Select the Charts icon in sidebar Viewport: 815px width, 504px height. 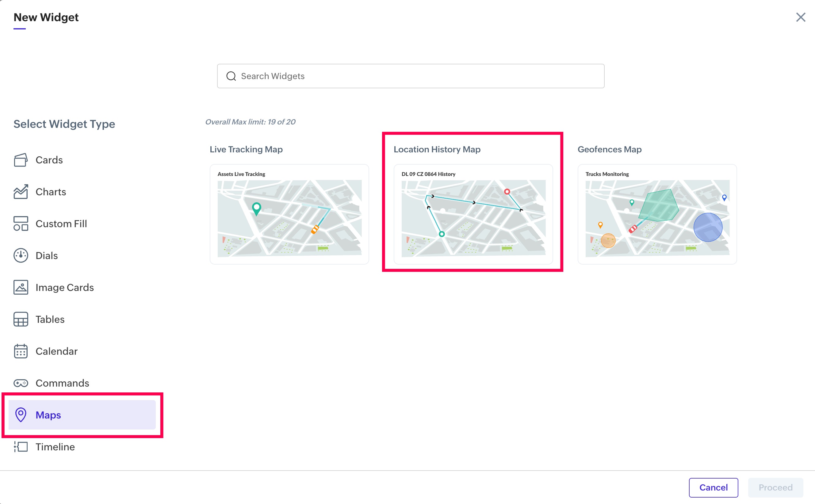click(21, 192)
